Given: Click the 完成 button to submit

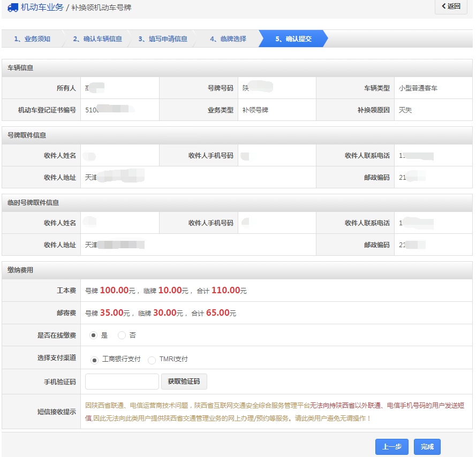Looking at the screenshot, I should point(427,447).
